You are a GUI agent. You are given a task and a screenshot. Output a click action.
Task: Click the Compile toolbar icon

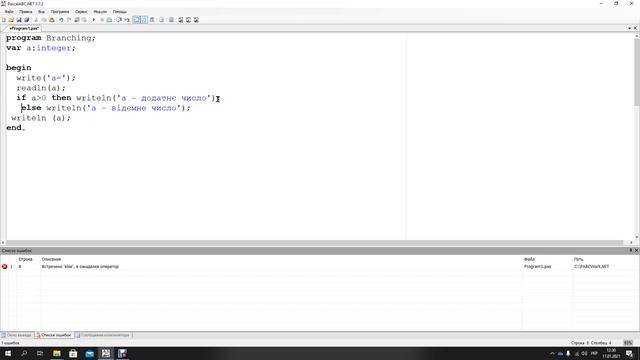[109, 20]
